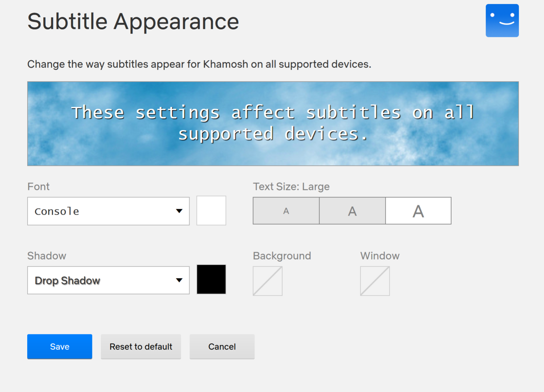Click the shadow color black swatch
The height and width of the screenshot is (392, 544).
click(x=211, y=279)
